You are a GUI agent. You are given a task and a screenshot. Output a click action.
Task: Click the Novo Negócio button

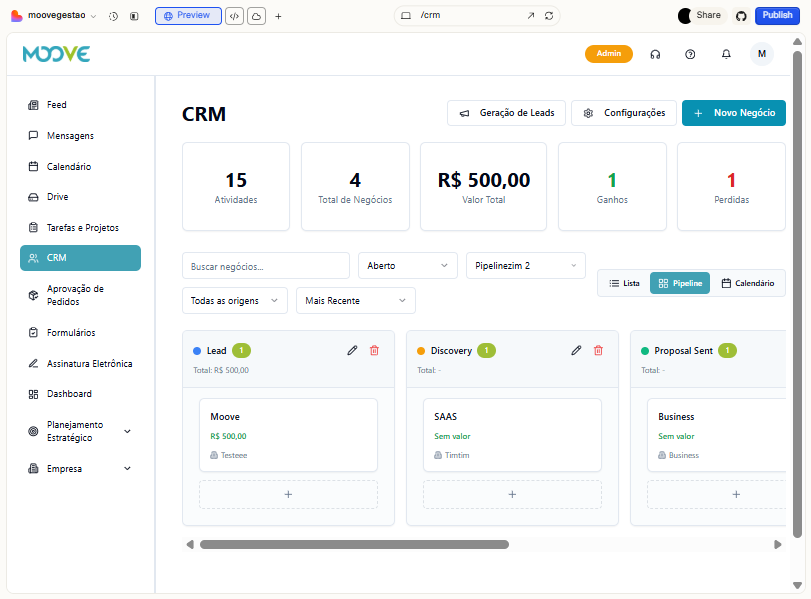[733, 113]
